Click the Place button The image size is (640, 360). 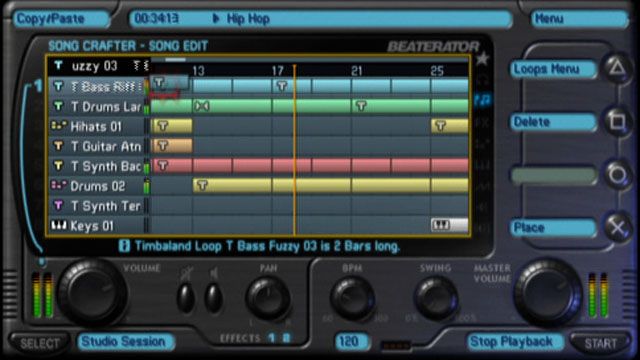554,228
